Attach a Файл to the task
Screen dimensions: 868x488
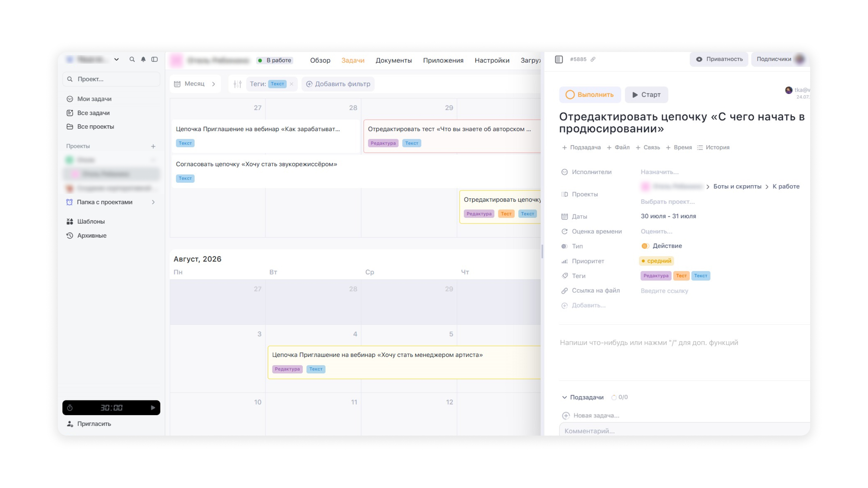618,148
